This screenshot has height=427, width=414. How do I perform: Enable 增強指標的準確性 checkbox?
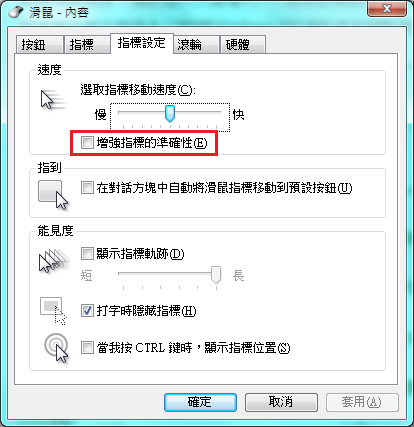click(x=87, y=143)
